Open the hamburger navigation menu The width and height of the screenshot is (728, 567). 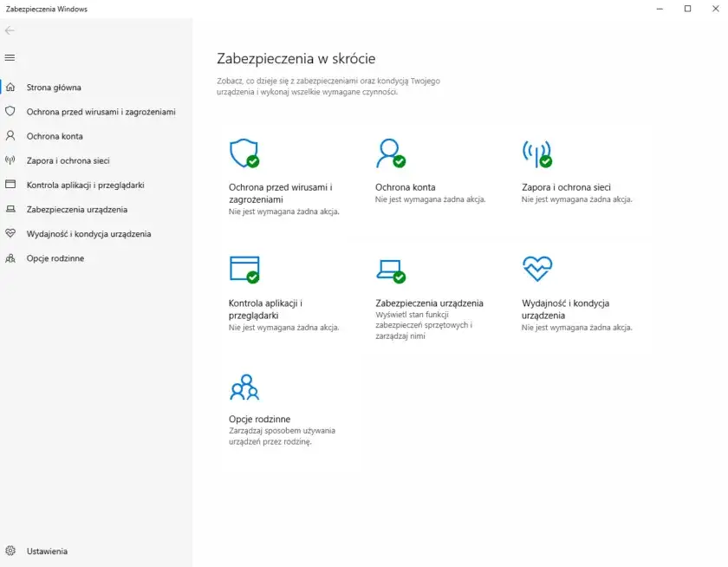10,57
